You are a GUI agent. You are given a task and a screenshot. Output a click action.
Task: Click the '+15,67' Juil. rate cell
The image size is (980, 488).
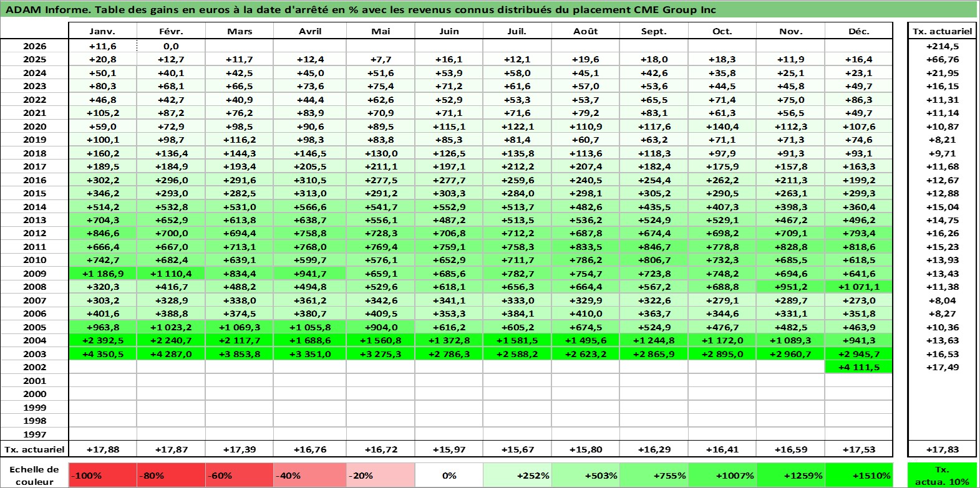[x=517, y=449]
